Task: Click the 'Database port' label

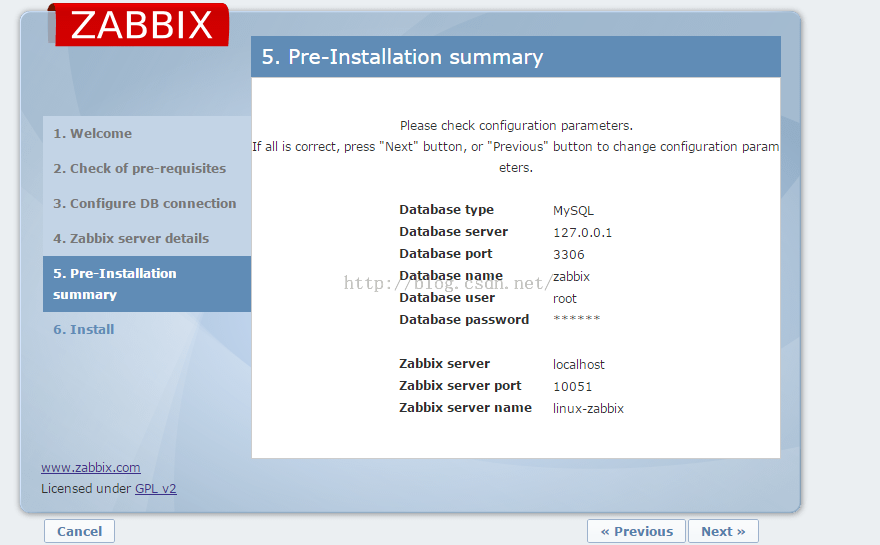Action: (446, 254)
